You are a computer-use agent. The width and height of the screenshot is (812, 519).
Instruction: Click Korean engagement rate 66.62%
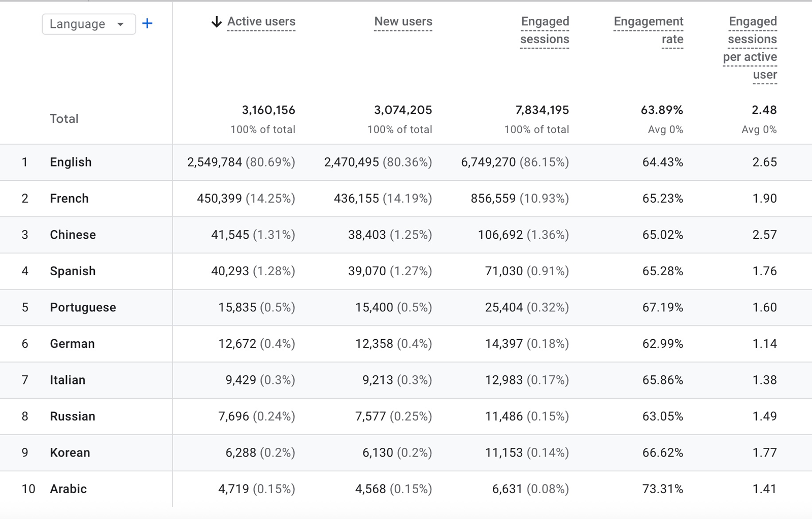[x=663, y=453]
